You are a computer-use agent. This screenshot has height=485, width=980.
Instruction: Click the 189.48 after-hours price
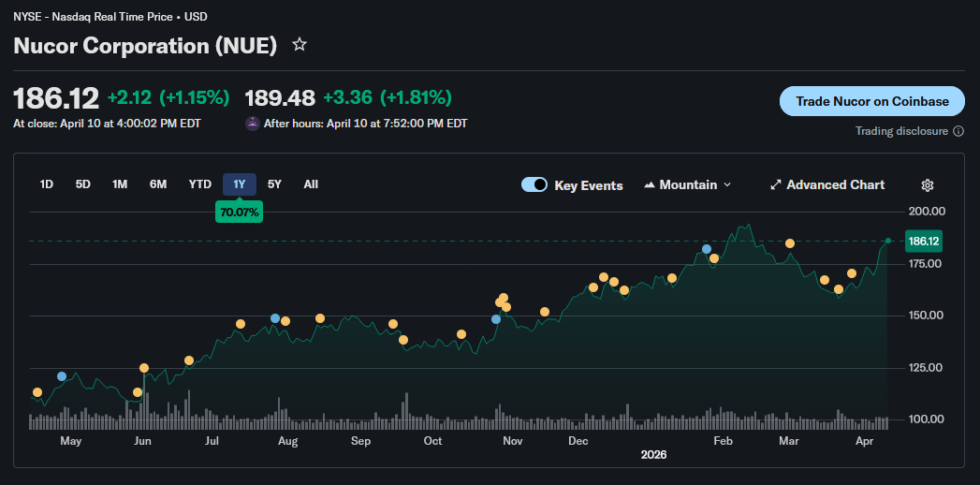point(280,97)
